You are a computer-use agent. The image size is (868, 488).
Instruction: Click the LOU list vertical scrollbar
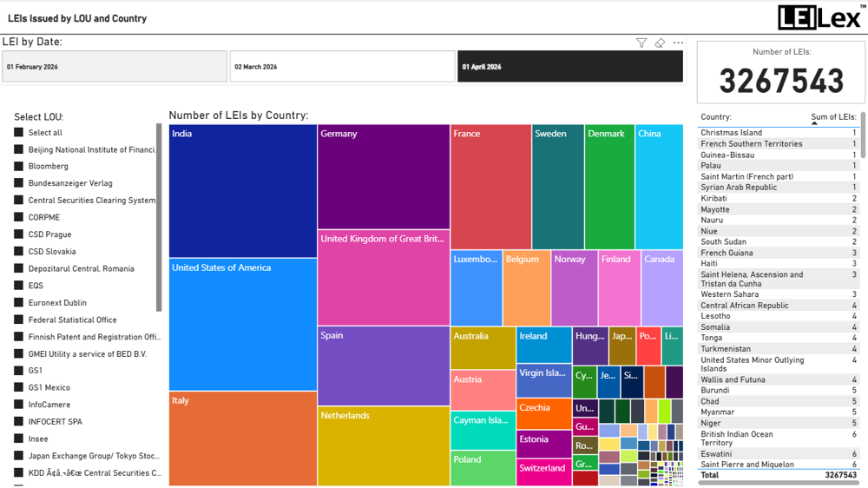(159, 217)
